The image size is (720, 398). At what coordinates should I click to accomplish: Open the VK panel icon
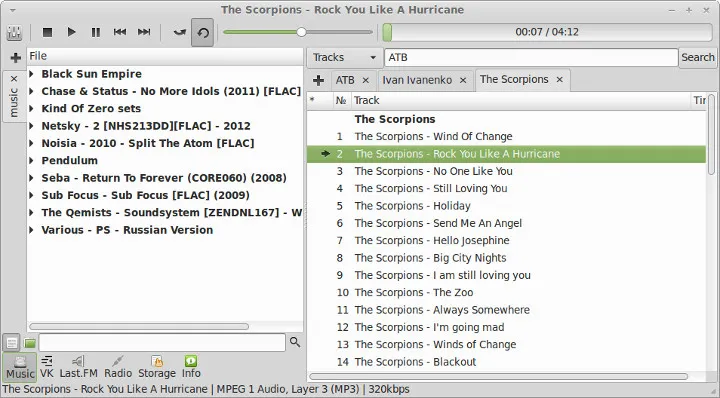click(x=47, y=367)
